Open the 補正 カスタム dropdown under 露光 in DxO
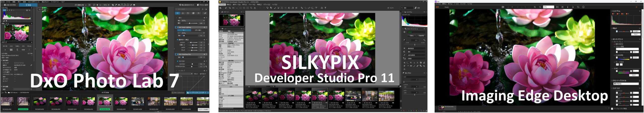Image resolution: width=644 pixels, height=113 pixels. click(193, 20)
